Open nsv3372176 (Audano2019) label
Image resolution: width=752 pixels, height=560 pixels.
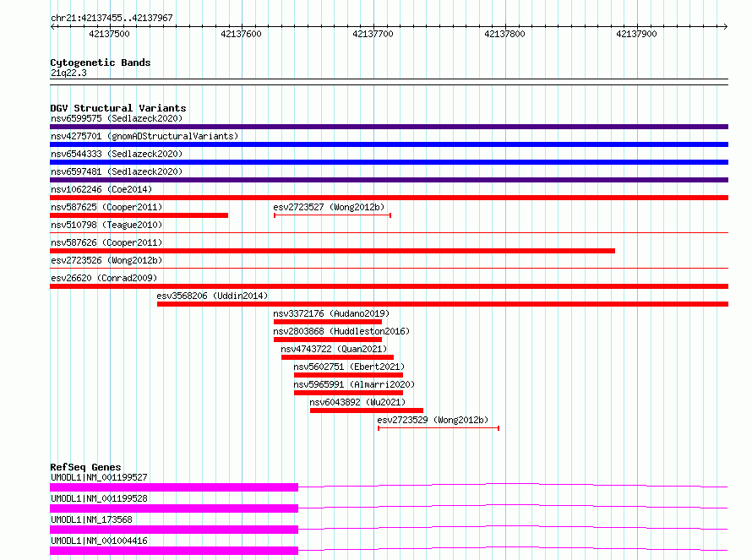(331, 313)
